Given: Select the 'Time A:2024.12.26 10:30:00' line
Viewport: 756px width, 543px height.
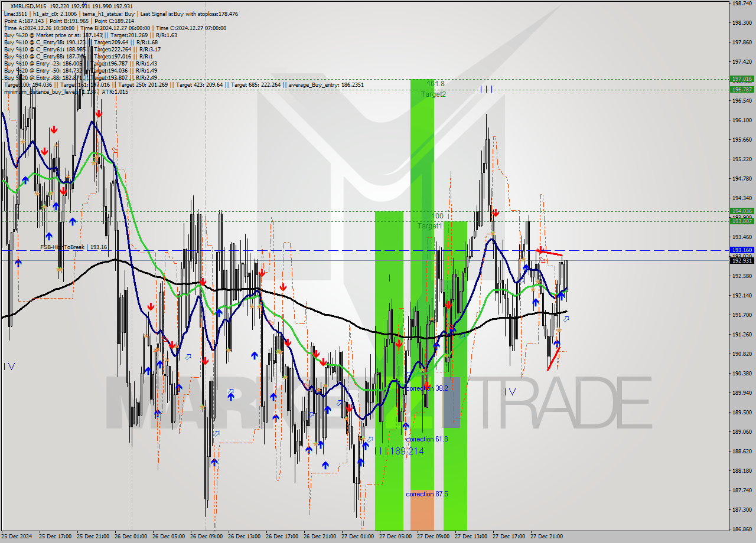Looking at the screenshot, I should (x=39, y=28).
